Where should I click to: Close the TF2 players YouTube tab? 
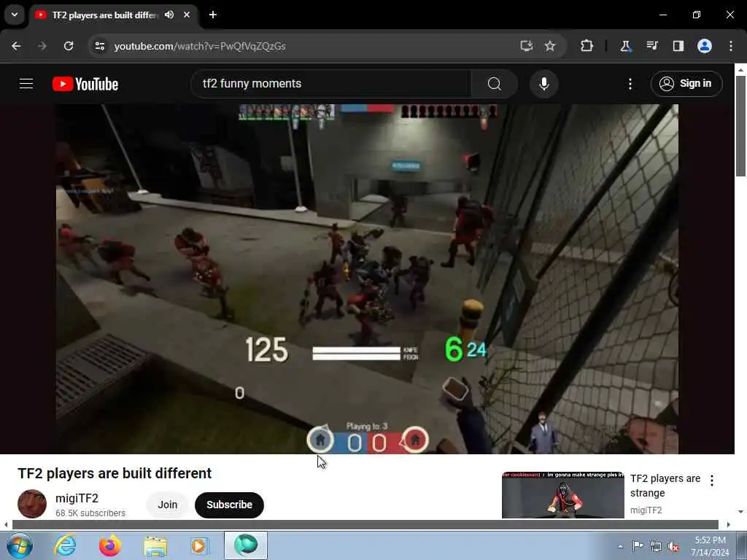coord(187,15)
